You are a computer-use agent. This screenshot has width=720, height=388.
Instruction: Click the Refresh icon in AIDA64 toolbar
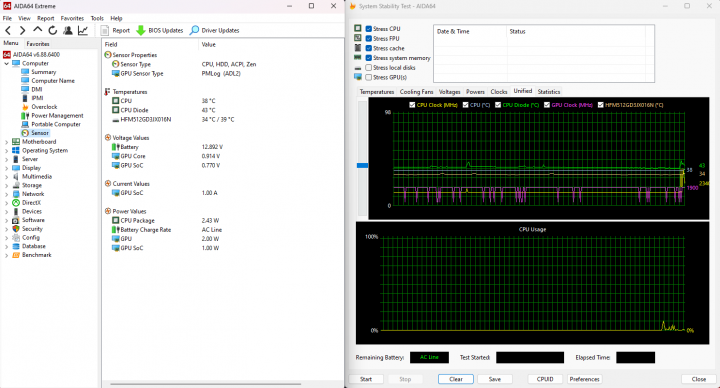click(53, 30)
